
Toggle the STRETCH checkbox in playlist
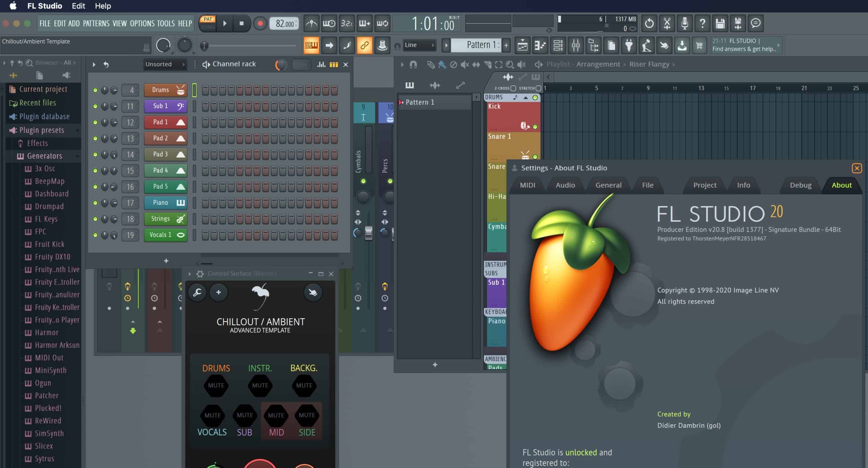(538, 88)
